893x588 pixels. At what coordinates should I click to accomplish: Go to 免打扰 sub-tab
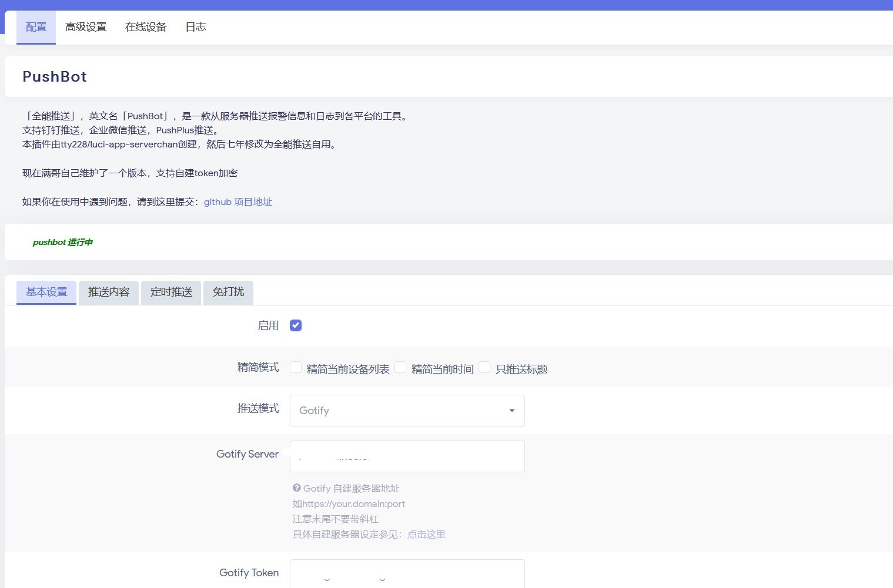tap(228, 293)
